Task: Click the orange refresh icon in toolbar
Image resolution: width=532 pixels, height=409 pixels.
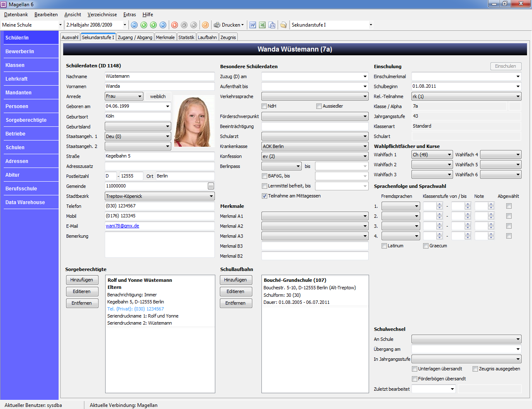Action: 205,25
